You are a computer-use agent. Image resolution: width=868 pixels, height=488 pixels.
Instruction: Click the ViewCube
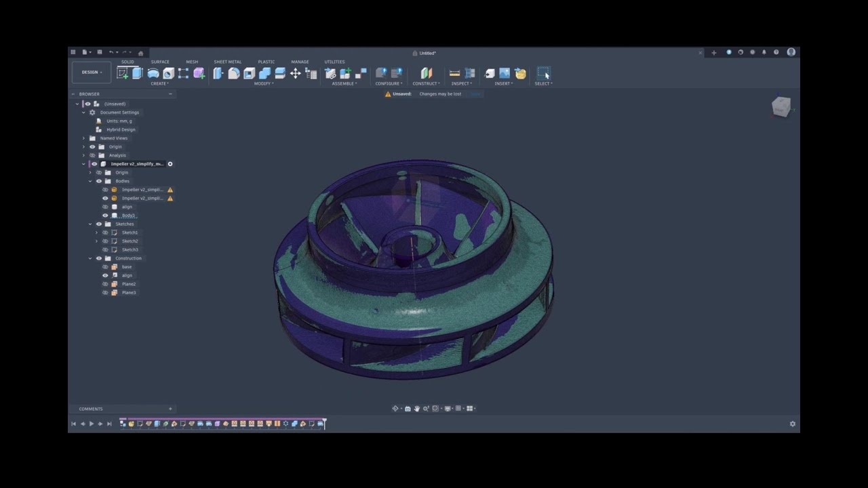click(x=781, y=107)
